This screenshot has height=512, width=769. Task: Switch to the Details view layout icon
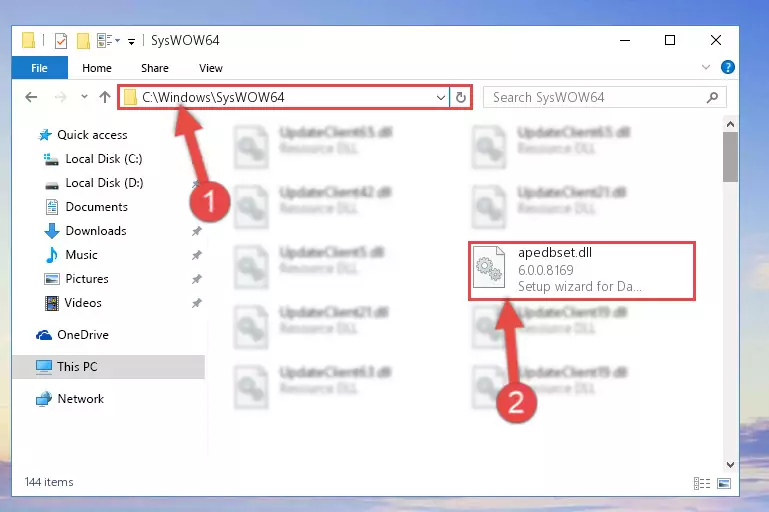click(702, 483)
